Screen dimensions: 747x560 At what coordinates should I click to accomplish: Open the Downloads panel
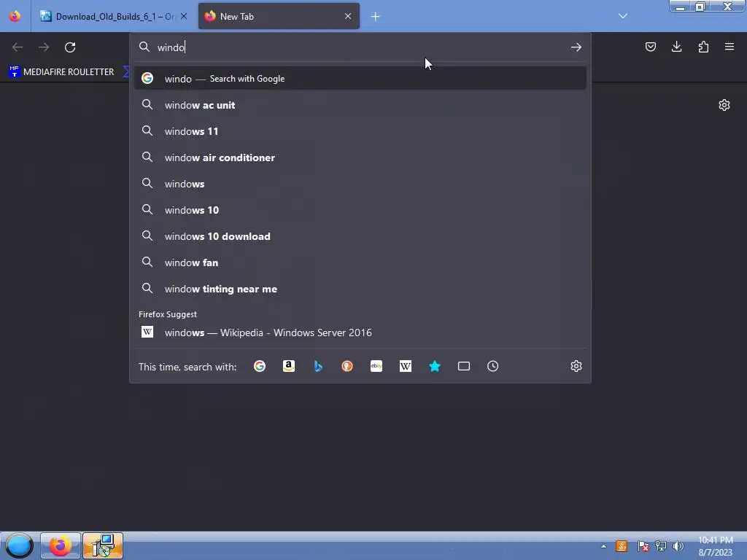click(676, 47)
